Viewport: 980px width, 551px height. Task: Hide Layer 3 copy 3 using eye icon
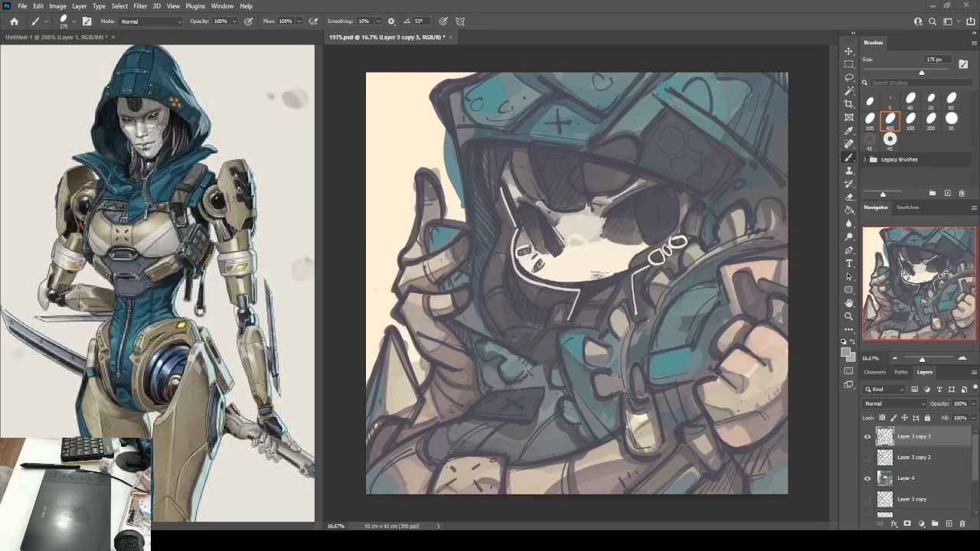867,437
